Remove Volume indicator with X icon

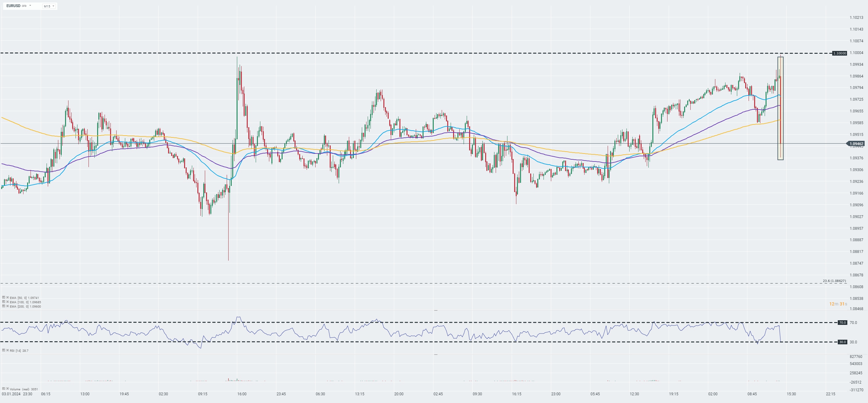[x=7, y=389]
